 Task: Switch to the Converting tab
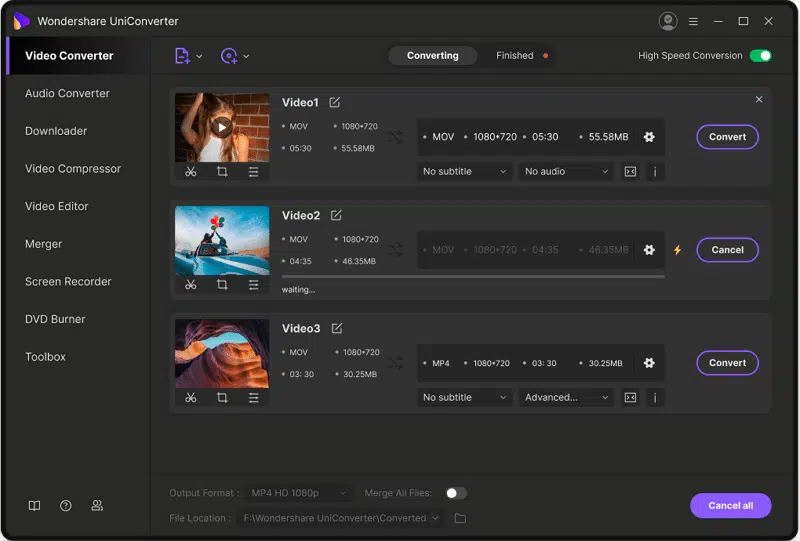point(433,56)
